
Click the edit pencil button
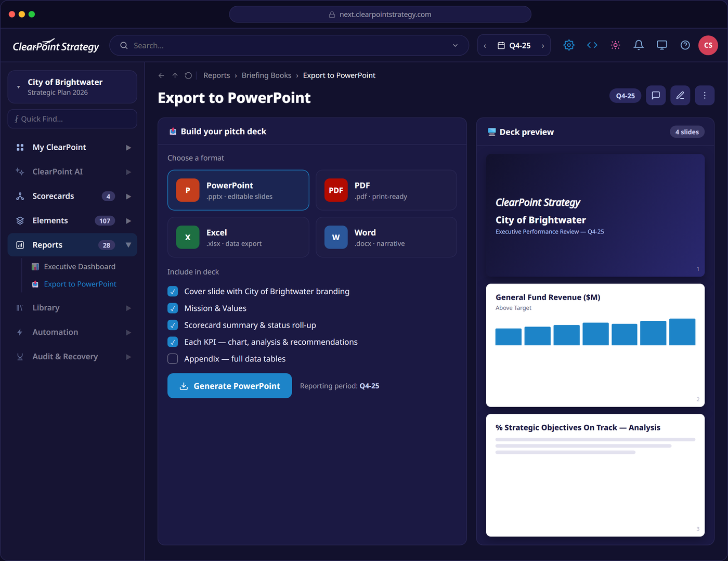(x=680, y=96)
